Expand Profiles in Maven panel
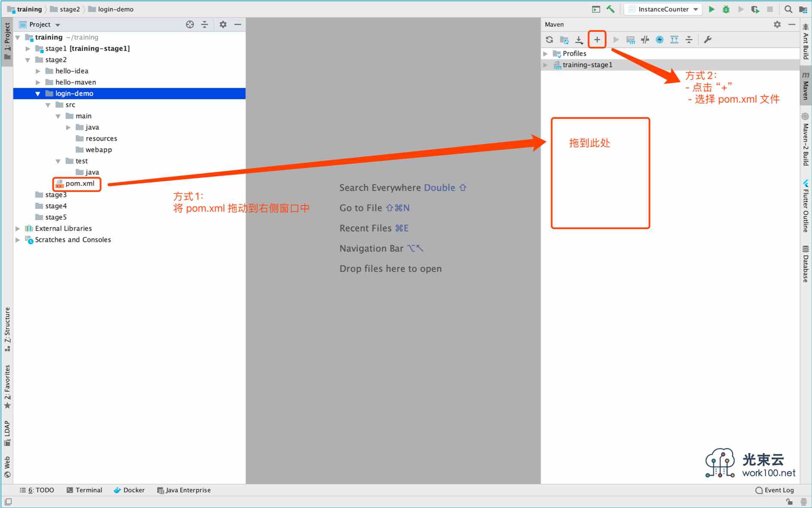This screenshot has height=508, width=812. pyautogui.click(x=546, y=54)
